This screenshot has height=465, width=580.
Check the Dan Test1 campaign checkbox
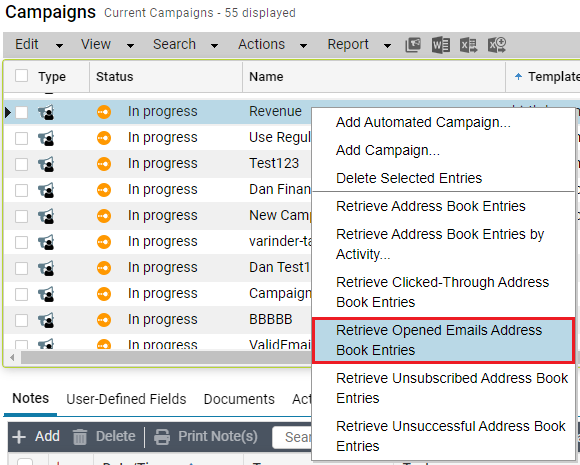21,269
